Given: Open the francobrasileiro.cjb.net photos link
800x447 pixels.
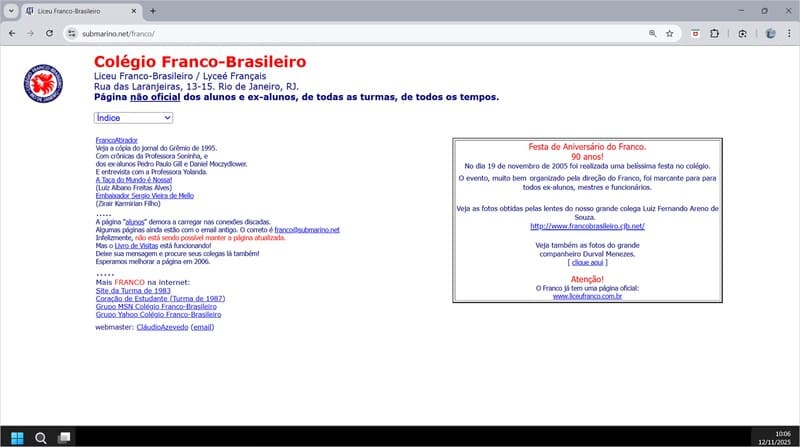Looking at the screenshot, I should point(587,226).
